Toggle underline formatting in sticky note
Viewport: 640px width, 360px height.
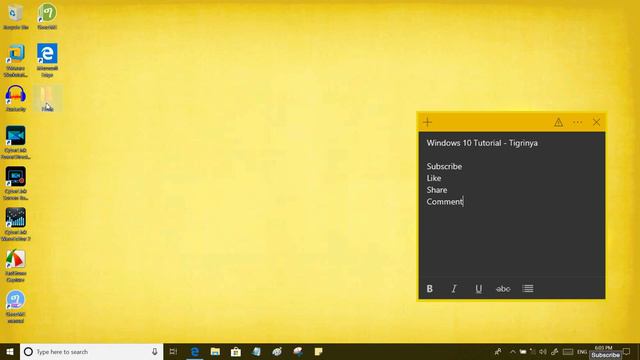(478, 289)
